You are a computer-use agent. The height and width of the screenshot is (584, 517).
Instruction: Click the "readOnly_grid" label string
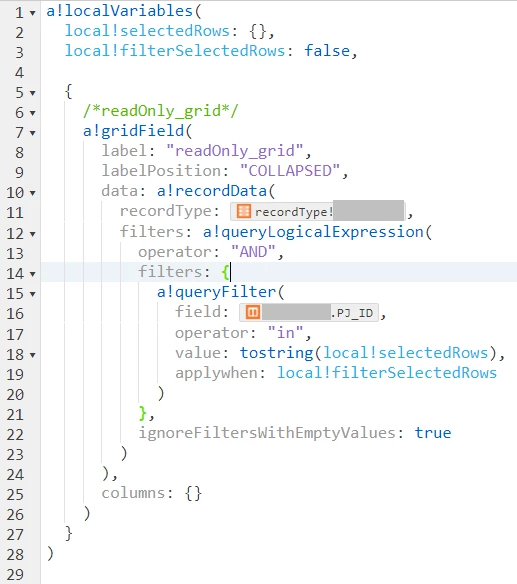235,151
